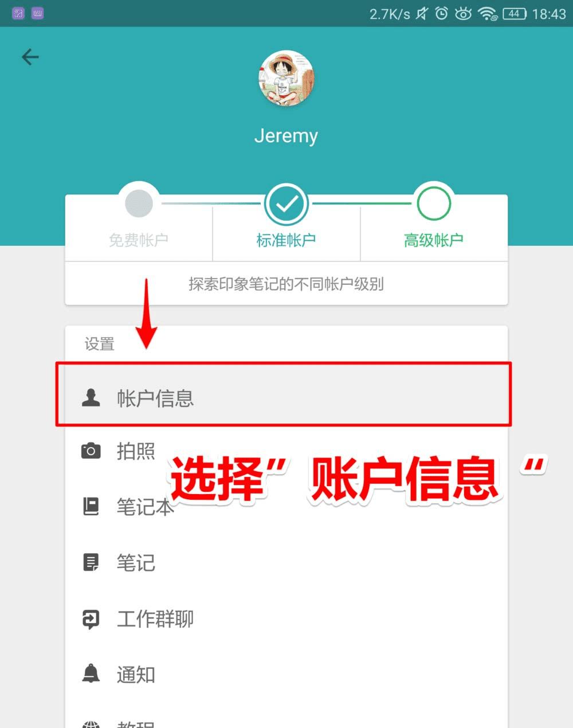
Task: Click the note page icon beside 笔记
Action: [91, 562]
